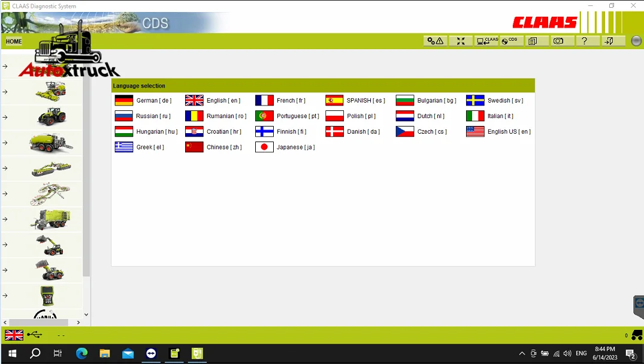The height and width of the screenshot is (364, 644).
Task: Select Chinese [zh] language
Action: coord(214,148)
